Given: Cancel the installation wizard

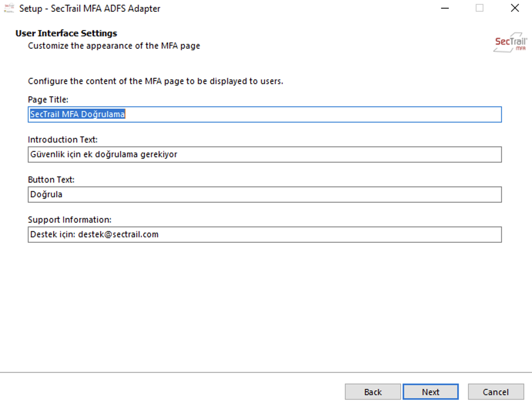Looking at the screenshot, I should [495, 392].
